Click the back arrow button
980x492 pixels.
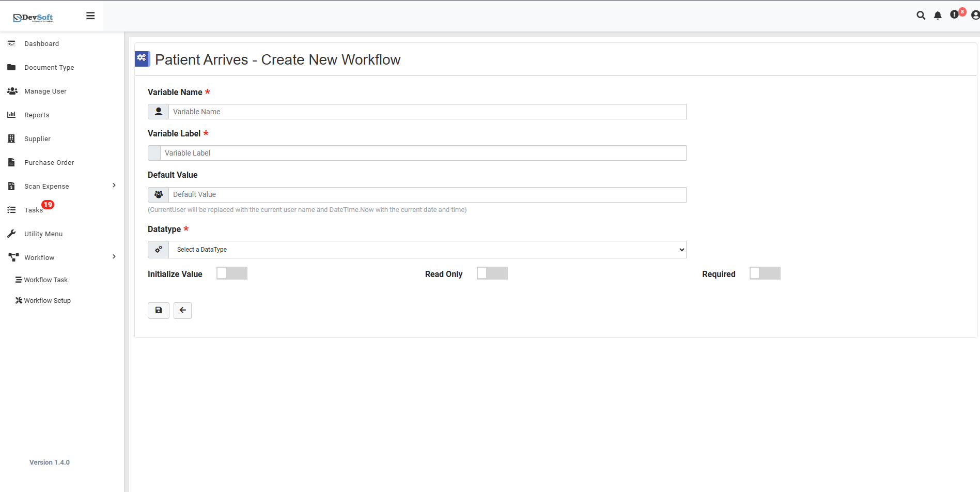tap(182, 310)
